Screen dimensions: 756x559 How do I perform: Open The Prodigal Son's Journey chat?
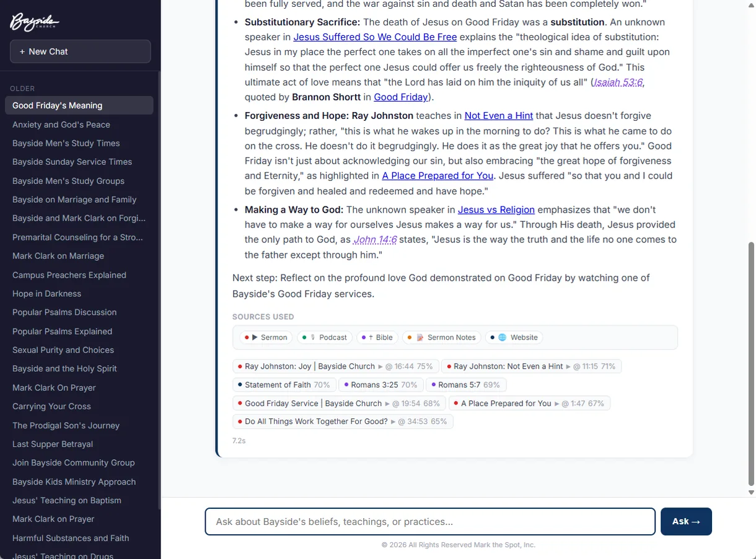pos(79,426)
